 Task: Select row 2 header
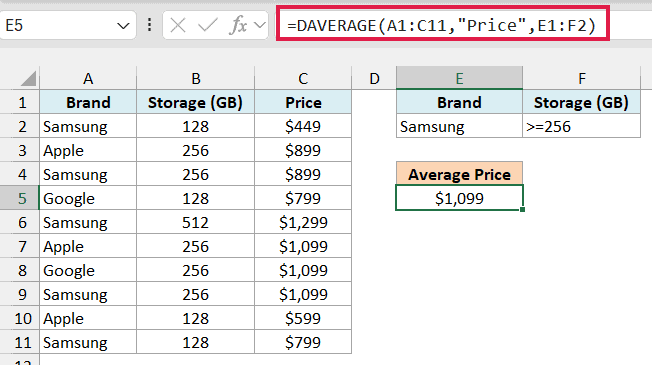[x=20, y=126]
